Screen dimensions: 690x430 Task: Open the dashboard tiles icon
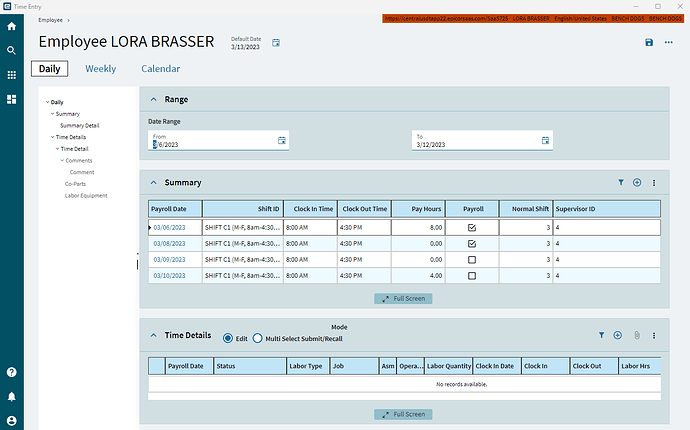pyautogui.click(x=11, y=99)
